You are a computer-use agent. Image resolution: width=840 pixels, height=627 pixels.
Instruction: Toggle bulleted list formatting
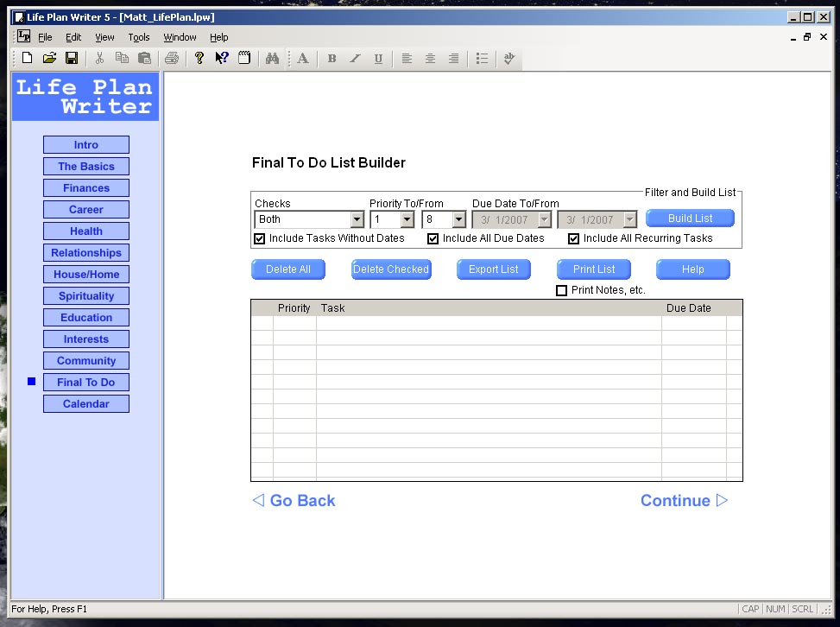[482, 59]
